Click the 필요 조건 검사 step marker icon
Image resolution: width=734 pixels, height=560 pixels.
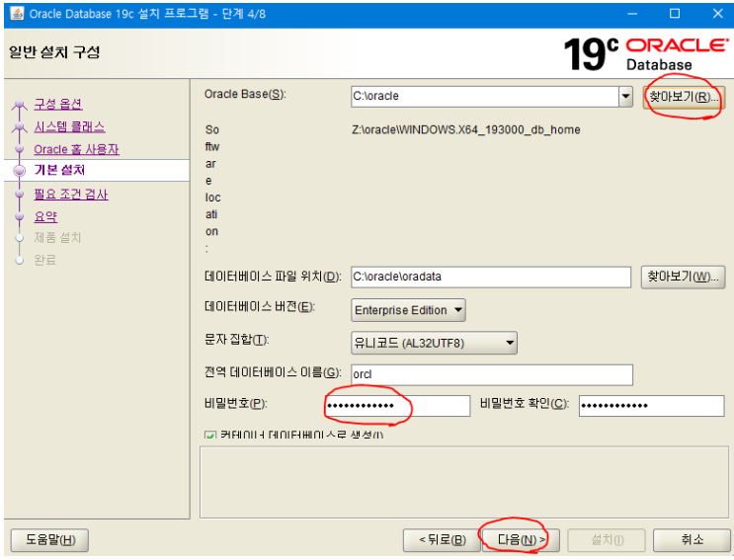tap(19, 194)
